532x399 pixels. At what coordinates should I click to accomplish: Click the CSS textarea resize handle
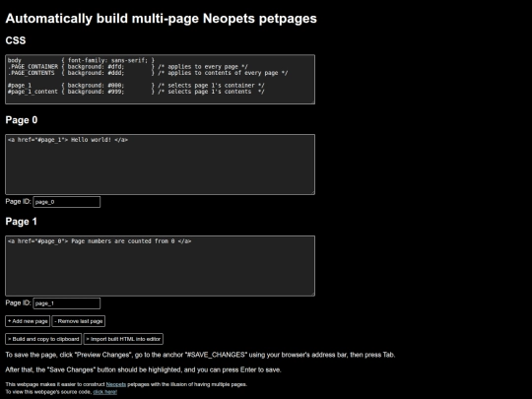click(x=312, y=101)
